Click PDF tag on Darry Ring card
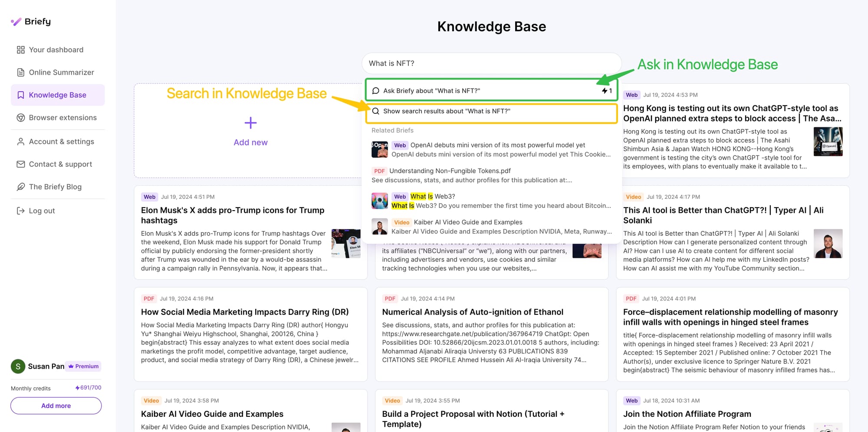This screenshot has height=432, width=868. (x=149, y=299)
